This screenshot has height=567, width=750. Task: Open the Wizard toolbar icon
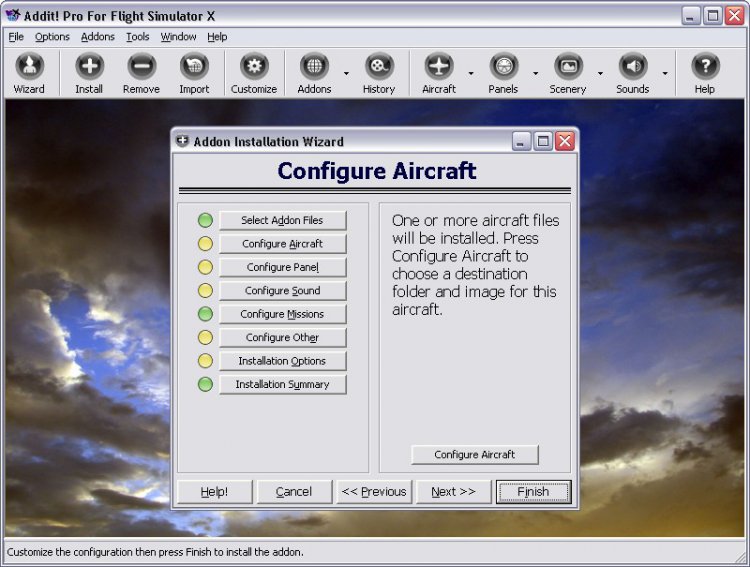click(29, 66)
